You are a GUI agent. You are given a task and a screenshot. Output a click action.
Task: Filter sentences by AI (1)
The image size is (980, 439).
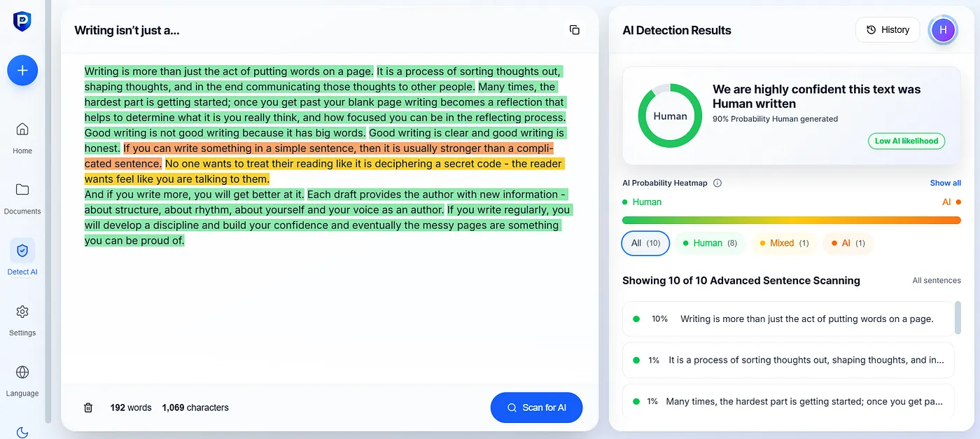pyautogui.click(x=848, y=243)
